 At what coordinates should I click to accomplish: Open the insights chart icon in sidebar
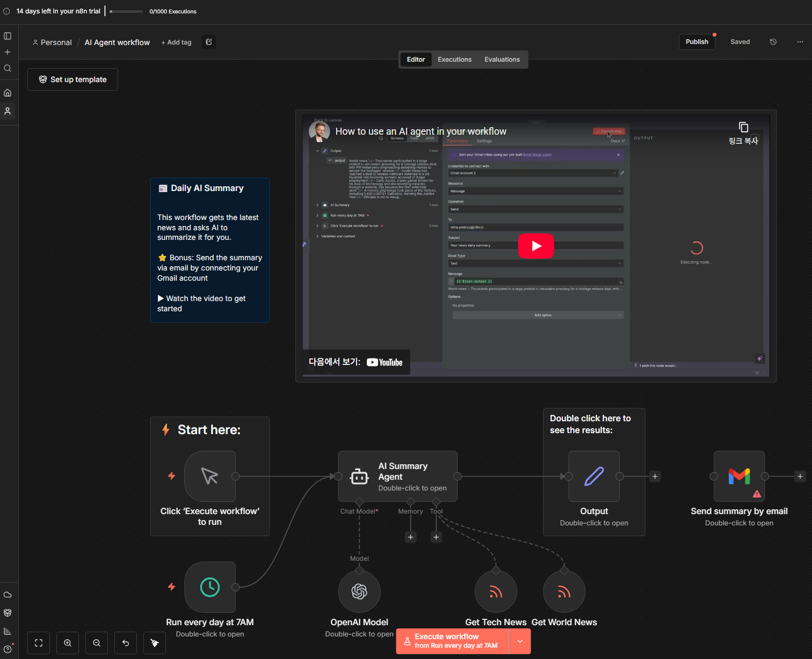(8, 631)
